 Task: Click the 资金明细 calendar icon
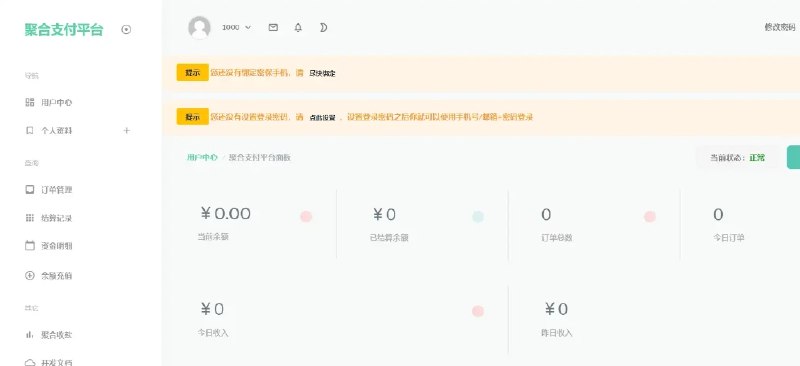tap(30, 246)
